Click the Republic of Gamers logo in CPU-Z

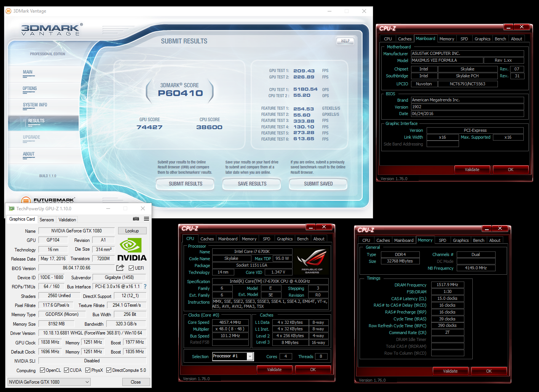pos(312,262)
